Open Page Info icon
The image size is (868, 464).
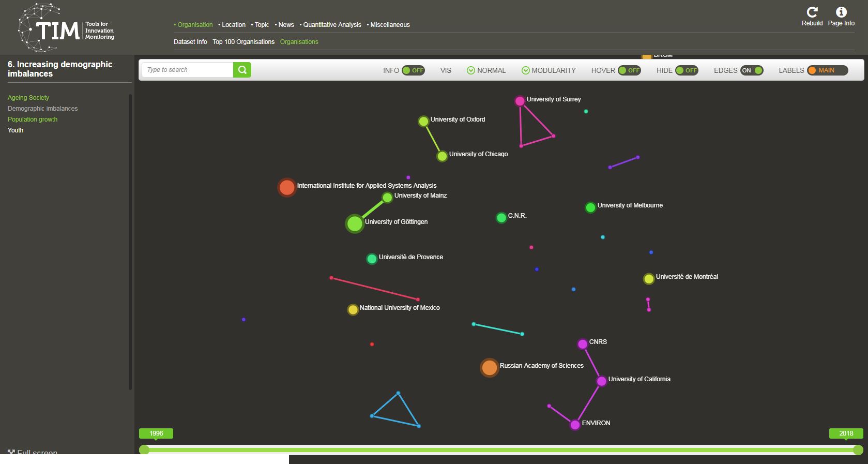point(841,12)
